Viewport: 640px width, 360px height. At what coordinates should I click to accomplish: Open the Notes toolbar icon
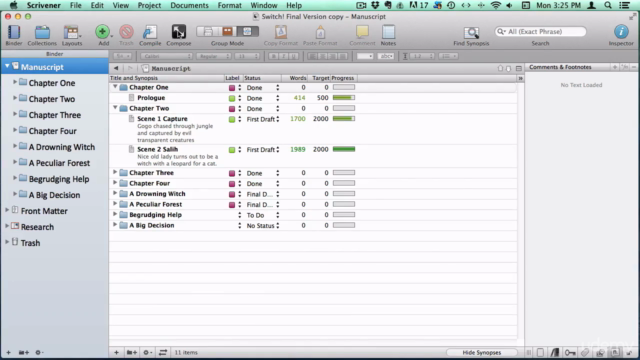click(388, 32)
